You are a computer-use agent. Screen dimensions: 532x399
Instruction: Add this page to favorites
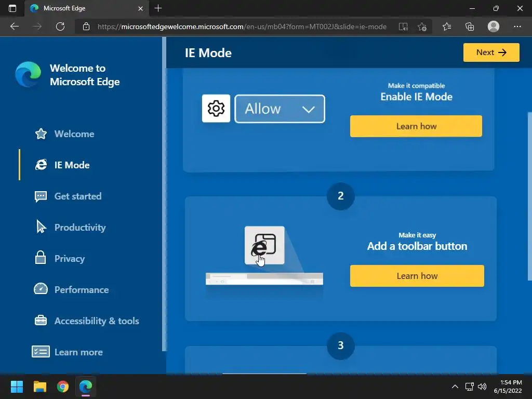point(422,27)
